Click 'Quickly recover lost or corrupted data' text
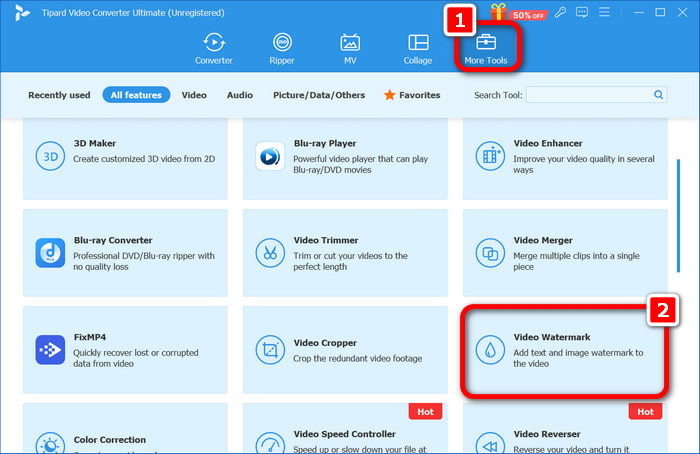 click(x=136, y=358)
